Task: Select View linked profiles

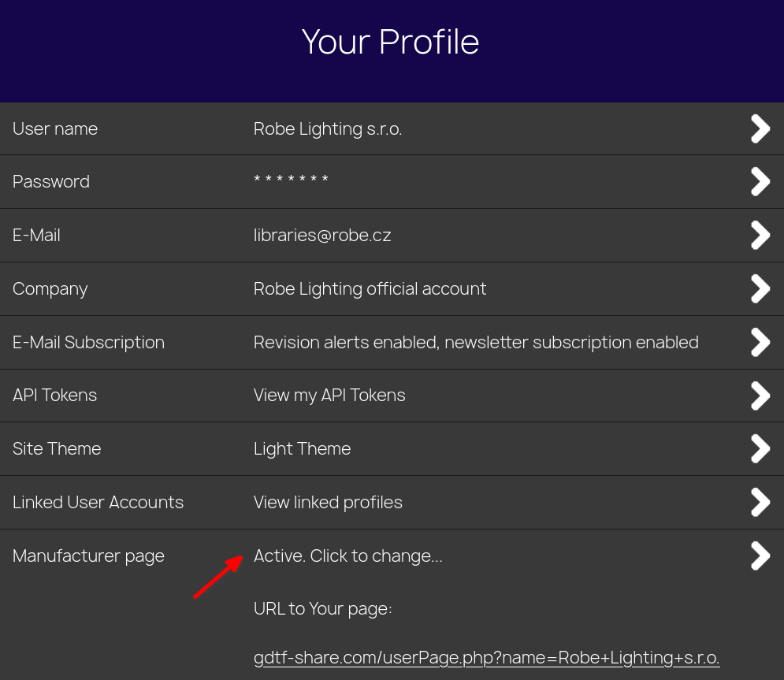Action: tap(328, 502)
